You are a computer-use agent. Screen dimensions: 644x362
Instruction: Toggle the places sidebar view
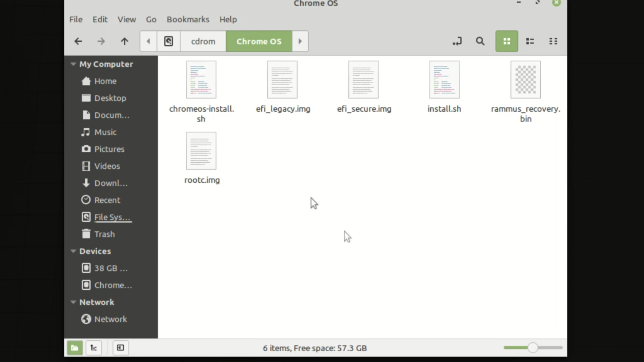click(x=75, y=348)
